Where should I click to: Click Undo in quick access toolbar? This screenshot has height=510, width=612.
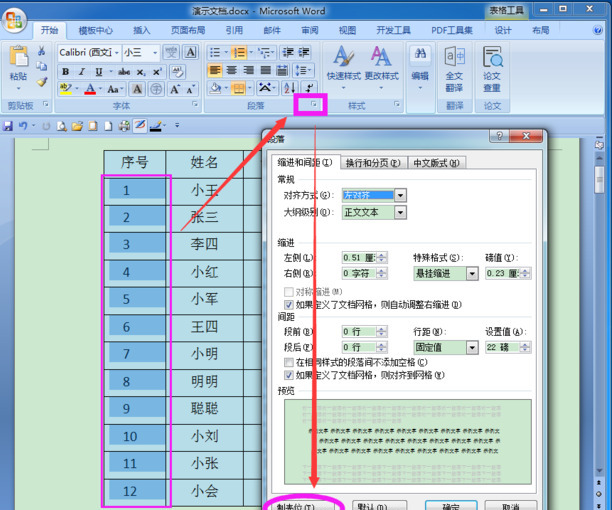[x=23, y=126]
